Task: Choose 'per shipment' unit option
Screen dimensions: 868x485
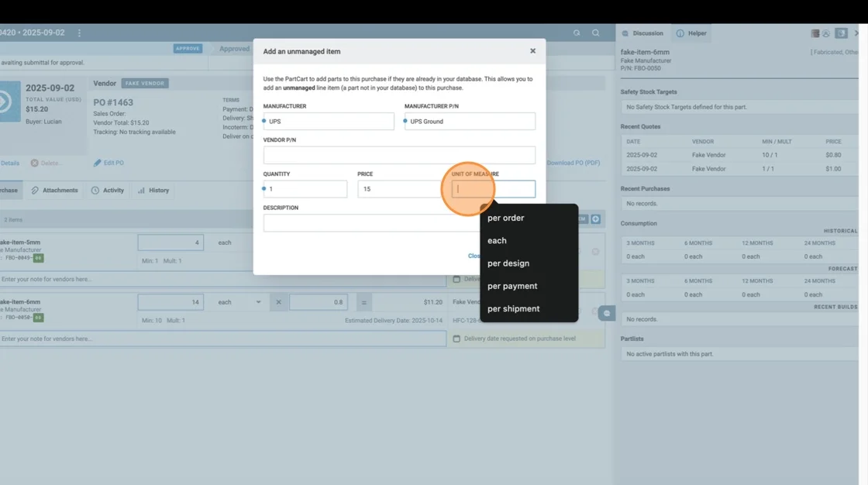Action: pyautogui.click(x=513, y=308)
